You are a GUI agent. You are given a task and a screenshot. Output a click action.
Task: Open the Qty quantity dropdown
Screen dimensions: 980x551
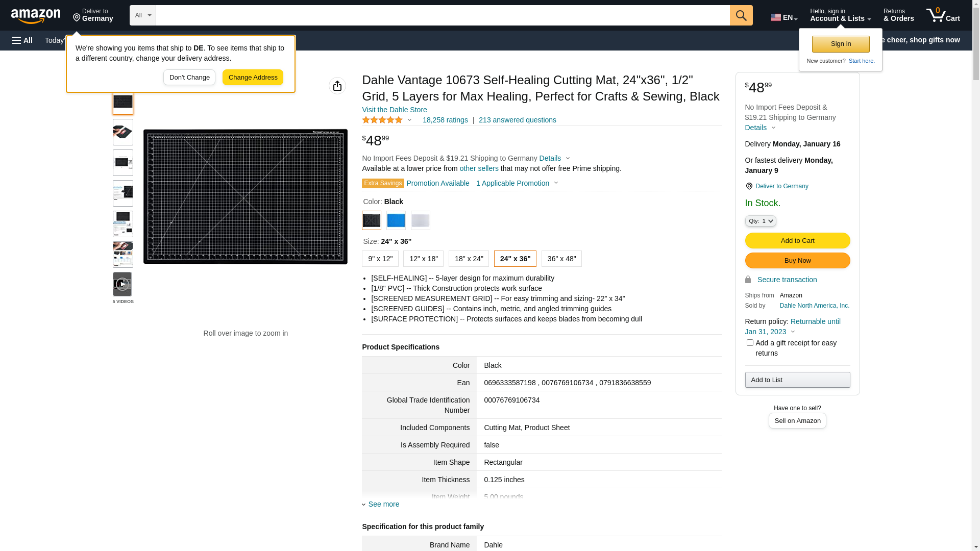[760, 221]
